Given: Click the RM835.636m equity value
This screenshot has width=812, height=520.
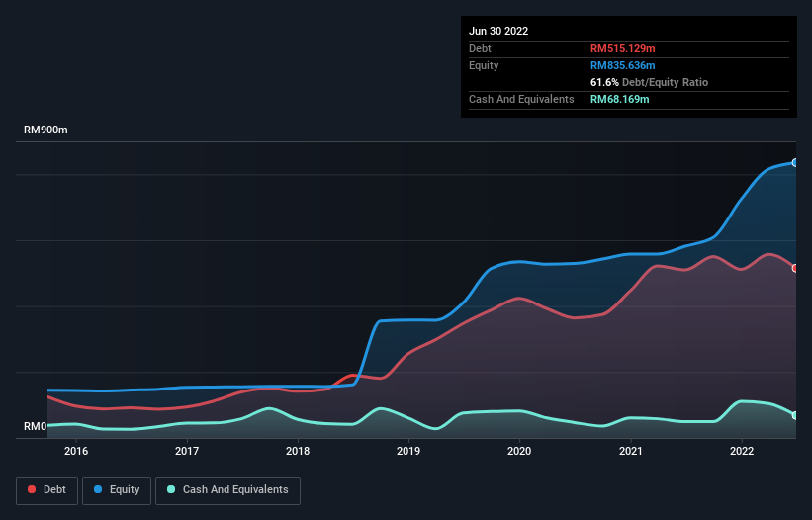Looking at the screenshot, I should (x=622, y=65).
